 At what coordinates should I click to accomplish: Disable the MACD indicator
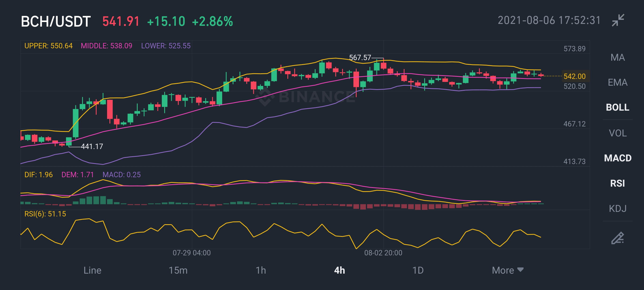coord(618,158)
